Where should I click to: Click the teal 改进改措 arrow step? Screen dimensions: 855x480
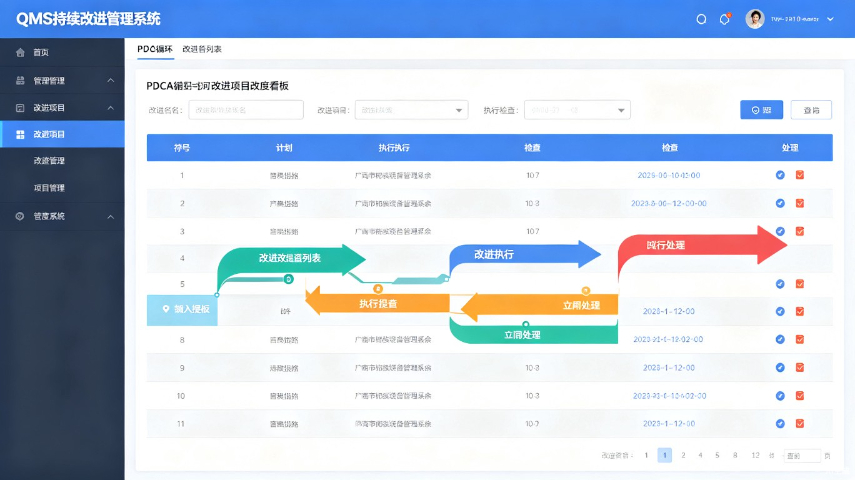291,259
